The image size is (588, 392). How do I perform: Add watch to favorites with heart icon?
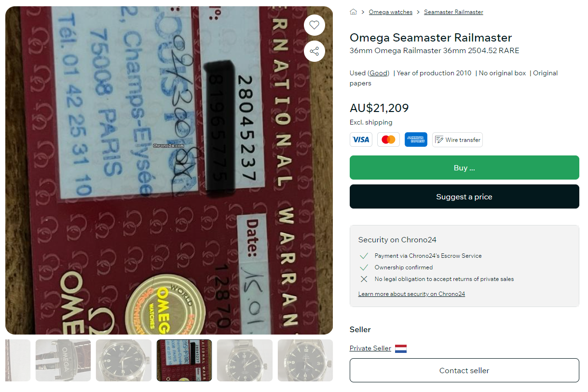(314, 25)
